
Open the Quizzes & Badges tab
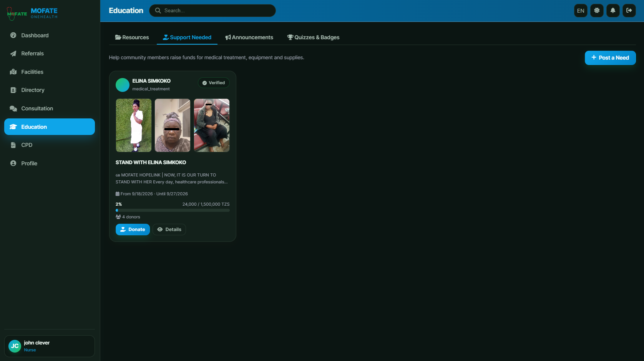click(x=313, y=37)
